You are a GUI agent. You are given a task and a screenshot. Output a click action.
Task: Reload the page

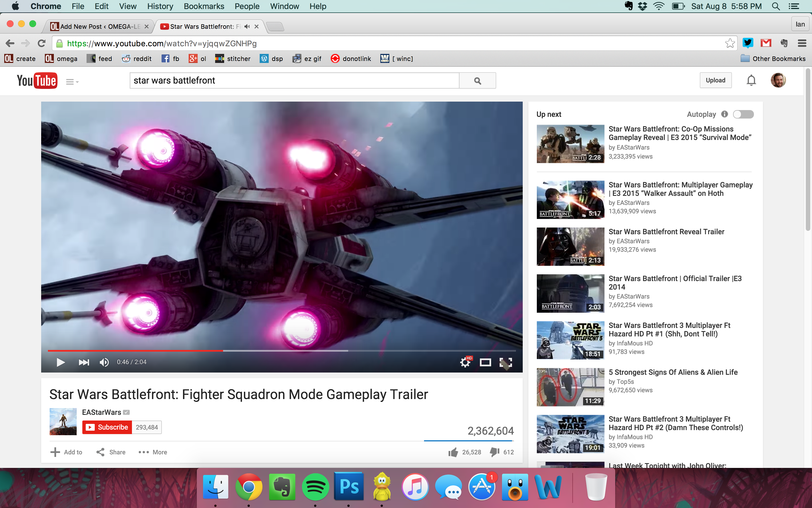[42, 43]
